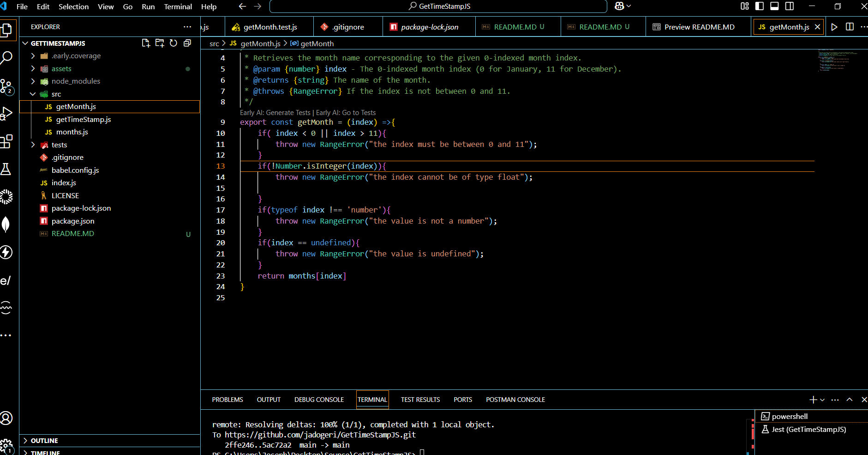Open the Search view in activity bar

tap(6, 58)
